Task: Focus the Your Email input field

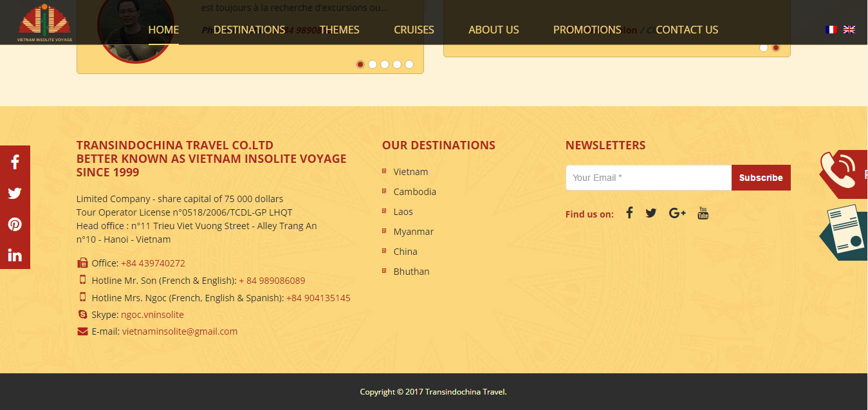Action: (x=649, y=178)
